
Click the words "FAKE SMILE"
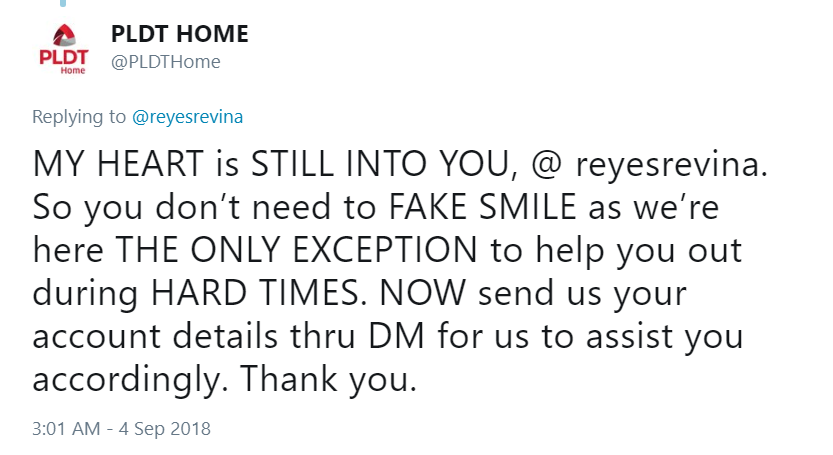(x=482, y=207)
